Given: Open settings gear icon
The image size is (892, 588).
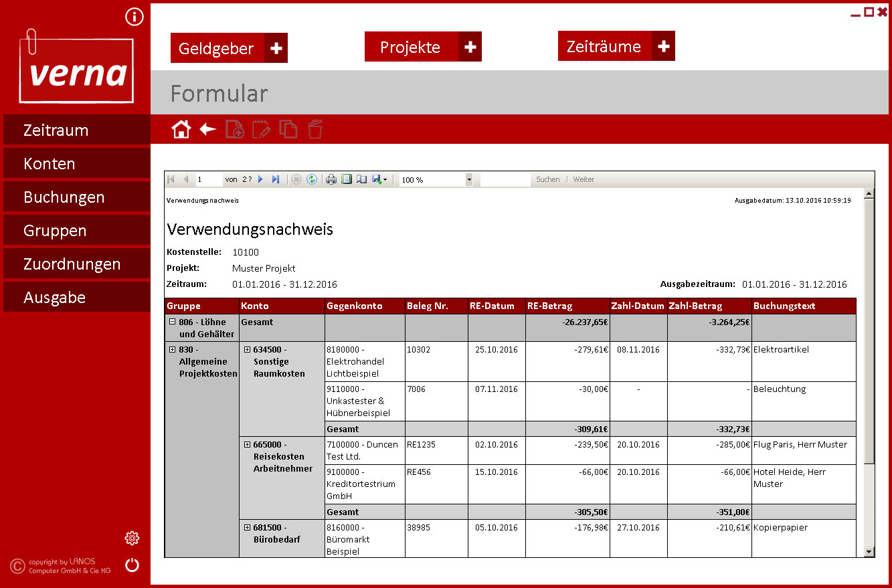Looking at the screenshot, I should pos(132,538).
